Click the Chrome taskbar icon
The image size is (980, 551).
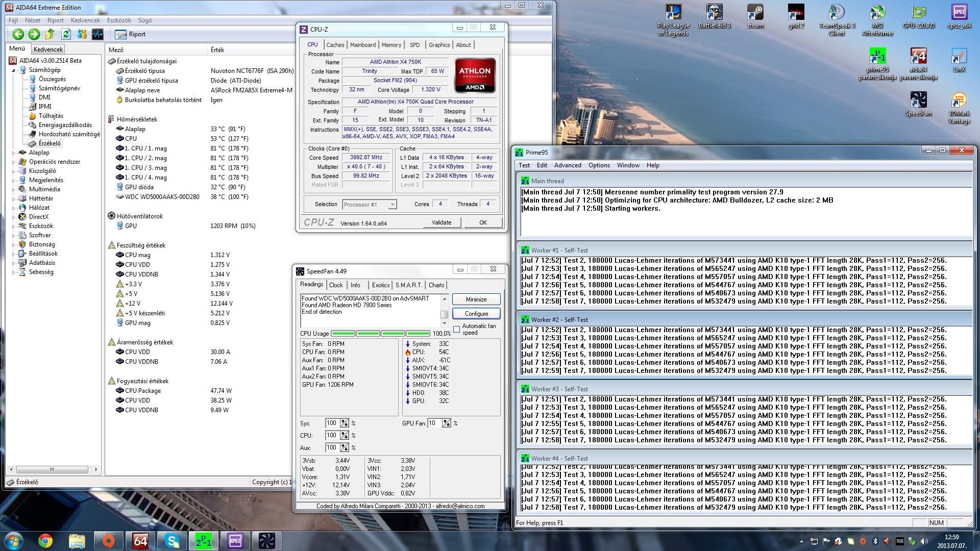[x=45, y=541]
